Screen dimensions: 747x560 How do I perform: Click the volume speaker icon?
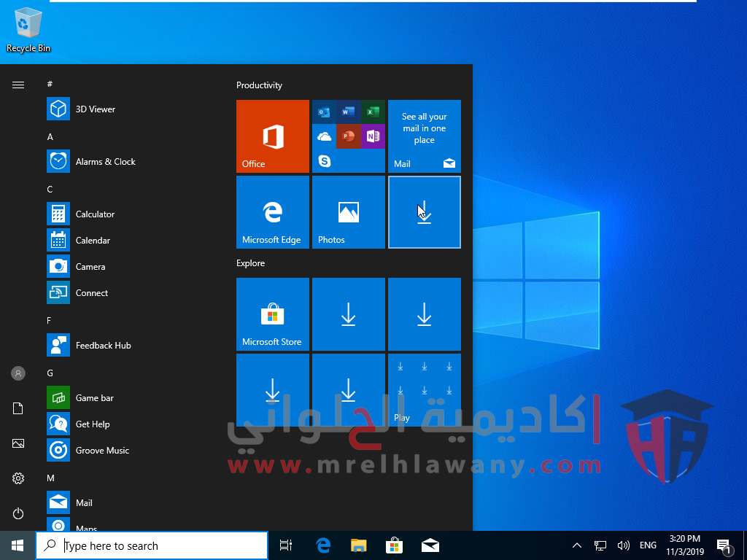623,545
